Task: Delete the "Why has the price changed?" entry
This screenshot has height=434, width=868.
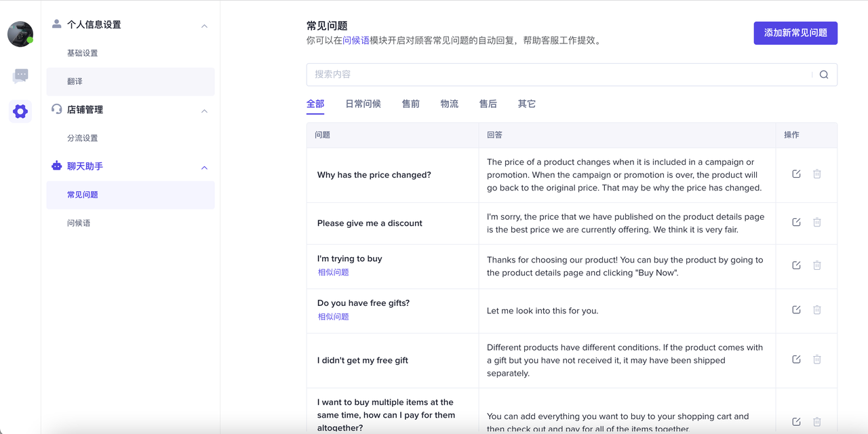Action: click(817, 174)
